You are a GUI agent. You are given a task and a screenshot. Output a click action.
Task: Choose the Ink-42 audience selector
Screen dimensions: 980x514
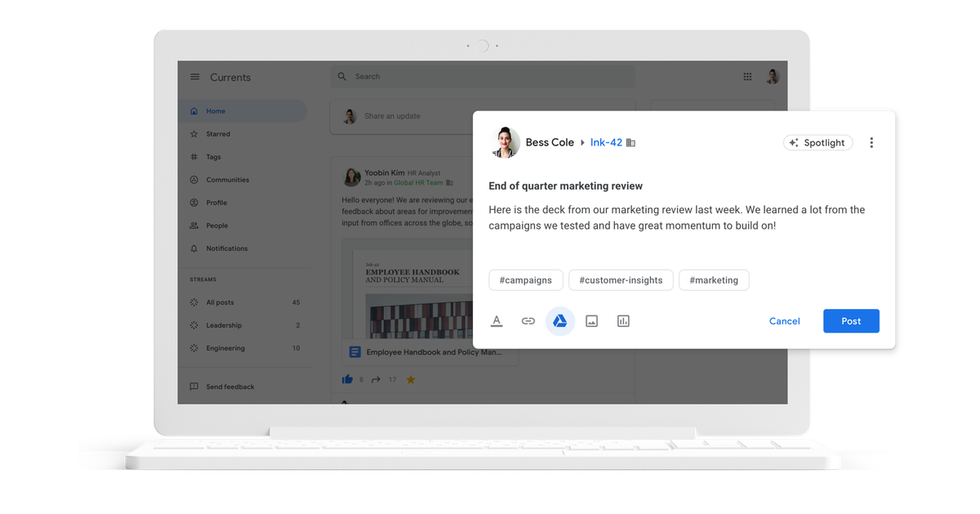pyautogui.click(x=606, y=142)
